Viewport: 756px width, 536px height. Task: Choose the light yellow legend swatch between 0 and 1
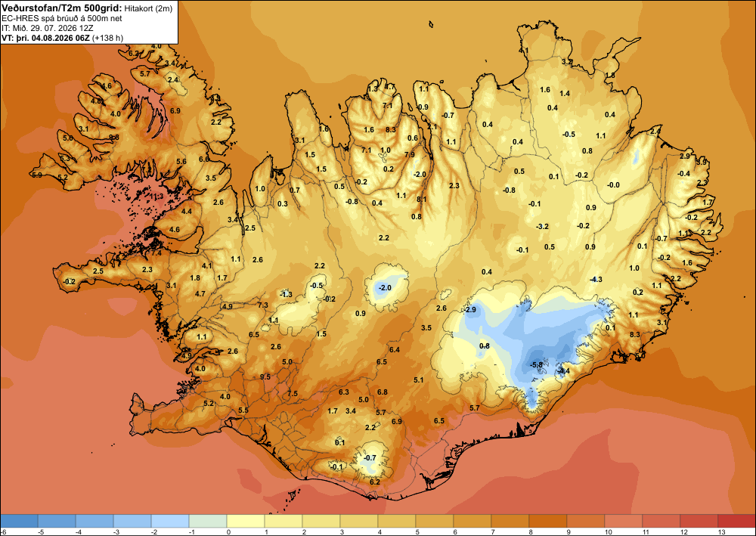246,521
